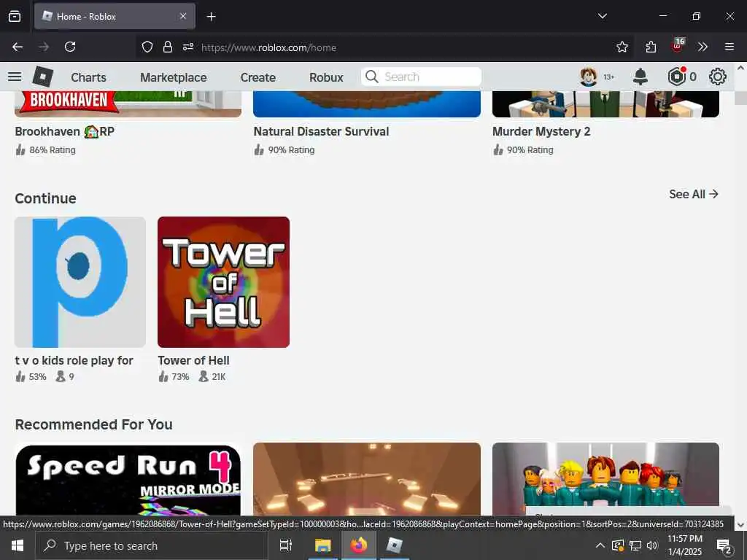The image size is (747, 560).
Task: Click Brookhaven banner thumbnail
Action: tap(128, 104)
